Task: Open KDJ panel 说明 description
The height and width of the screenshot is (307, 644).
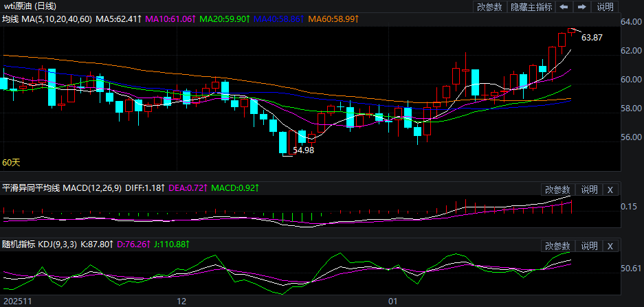Action: [589, 246]
